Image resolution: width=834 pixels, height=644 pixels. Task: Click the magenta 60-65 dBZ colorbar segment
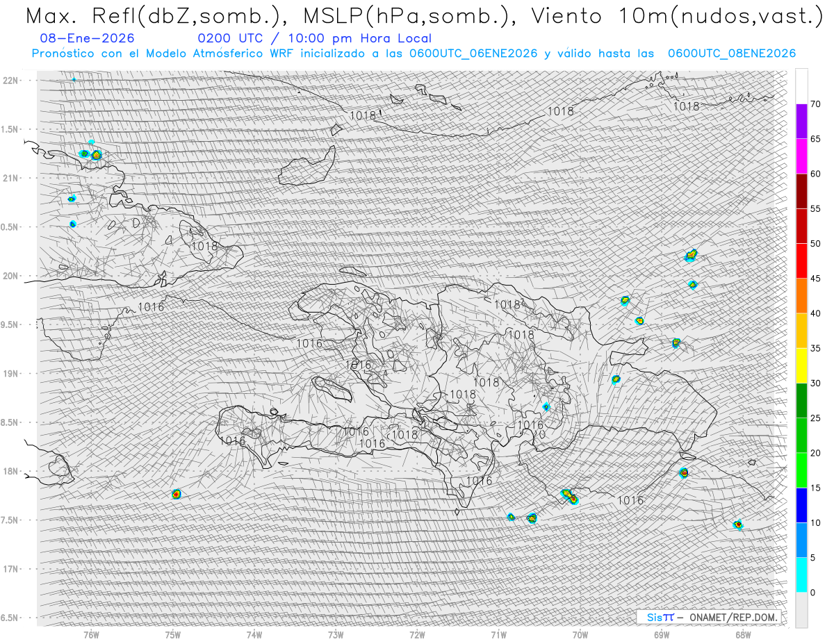tap(801, 156)
